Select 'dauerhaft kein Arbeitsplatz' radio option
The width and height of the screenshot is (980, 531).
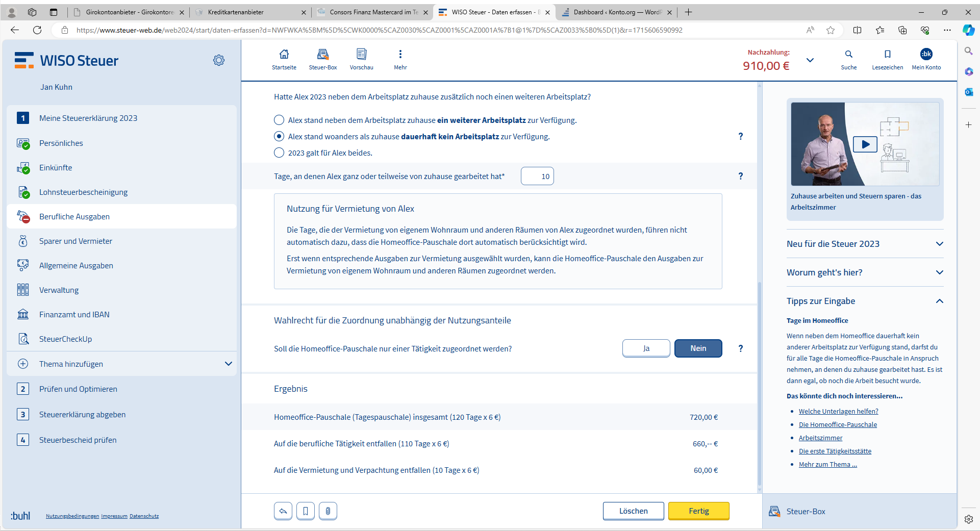279,136
